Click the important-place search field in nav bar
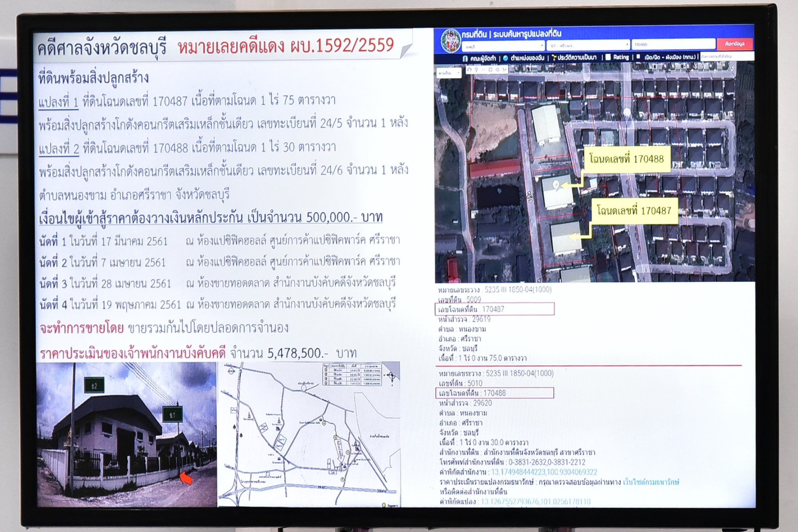The width and height of the screenshot is (798, 532). 727,57
